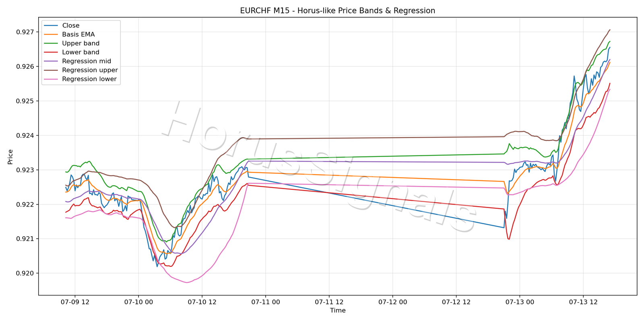Click the chart title 'EURCHF M15 - Horus-like Price Bands & Regression'
The image size is (644, 322).
[x=338, y=11]
